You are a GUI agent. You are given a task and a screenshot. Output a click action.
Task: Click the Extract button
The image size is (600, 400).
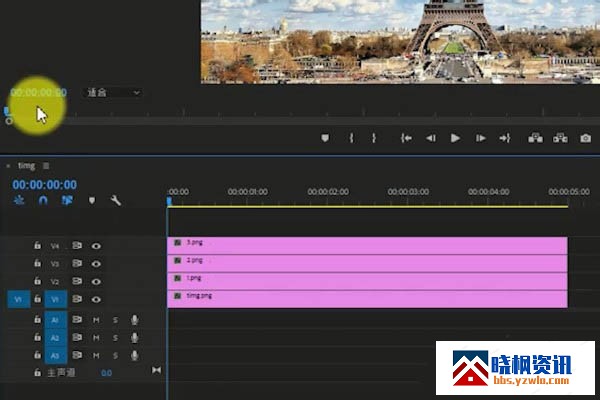(x=560, y=138)
